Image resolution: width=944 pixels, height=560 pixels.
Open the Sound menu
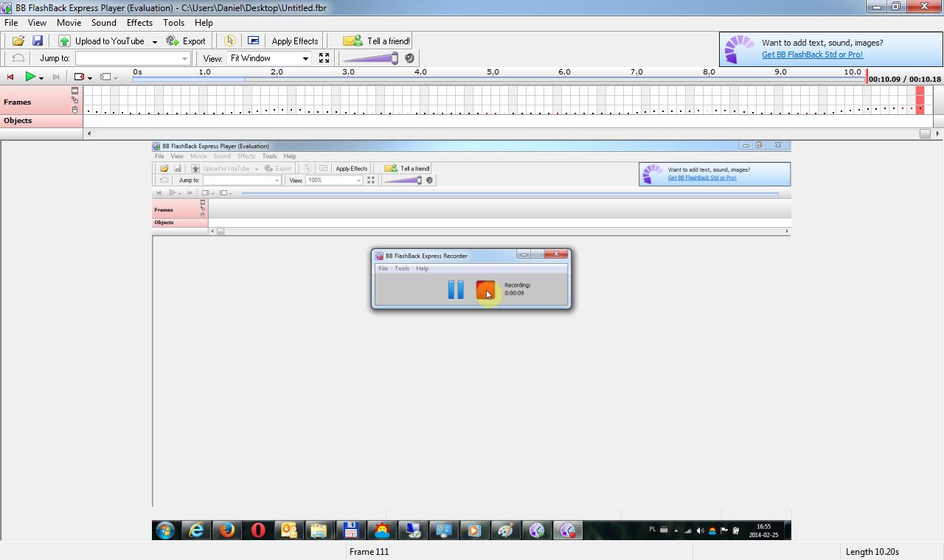coord(104,23)
